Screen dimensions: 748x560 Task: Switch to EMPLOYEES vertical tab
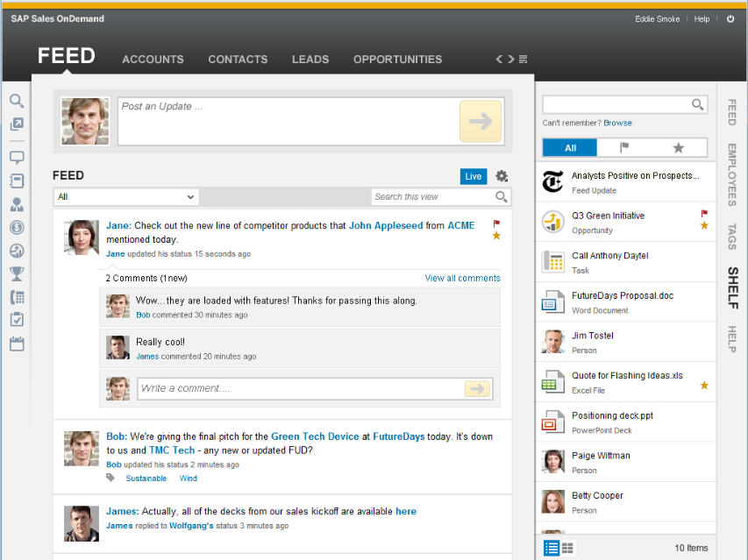coord(731,174)
